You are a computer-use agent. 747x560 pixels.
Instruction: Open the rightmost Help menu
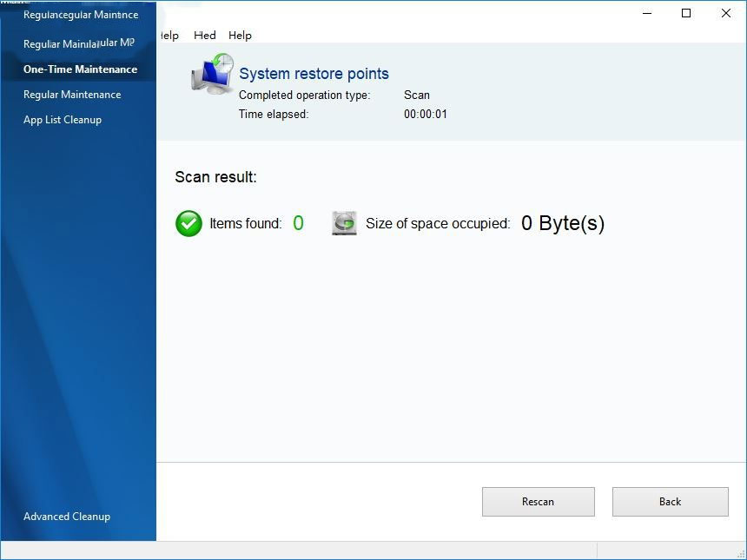coord(240,36)
